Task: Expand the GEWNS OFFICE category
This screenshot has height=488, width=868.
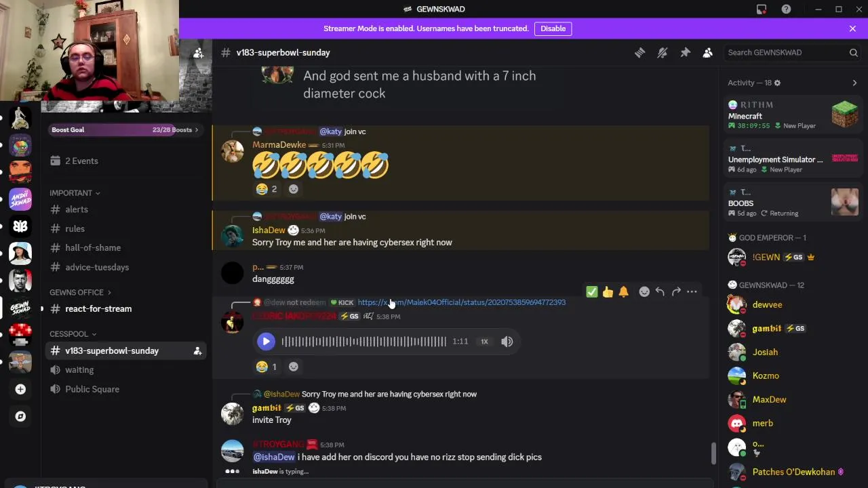Action: 80,292
